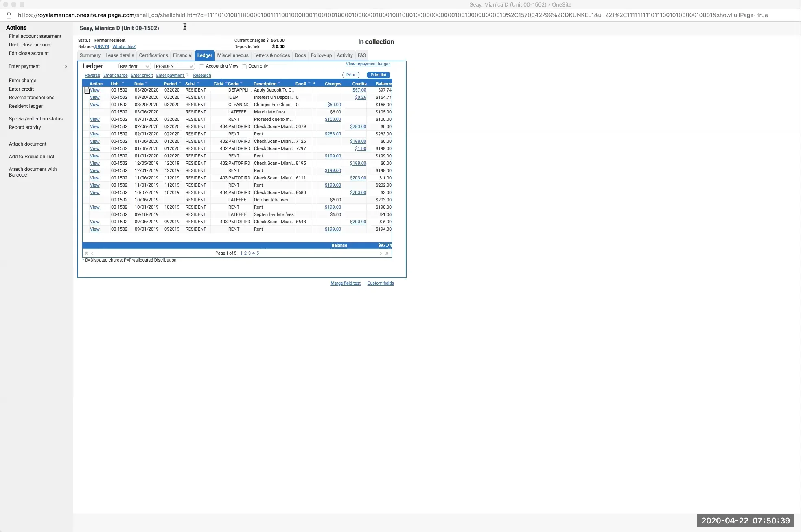The image size is (801, 532).
Task: Open the Letters & notices tab
Action: [271, 55]
